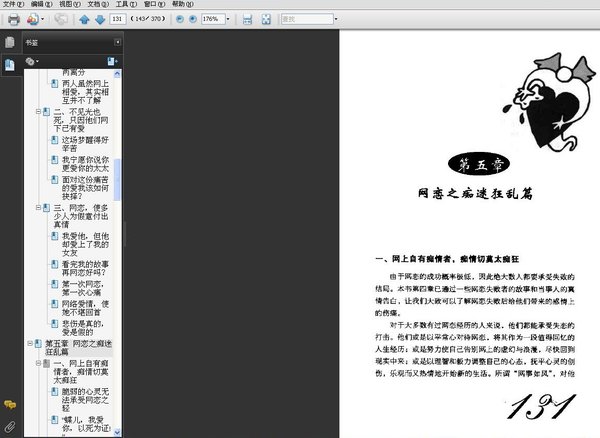Viewport: 600px width, 438px height.
Task: Select bookmark '二、不见光也死,只因他们网下已有爱'
Action: point(81,120)
